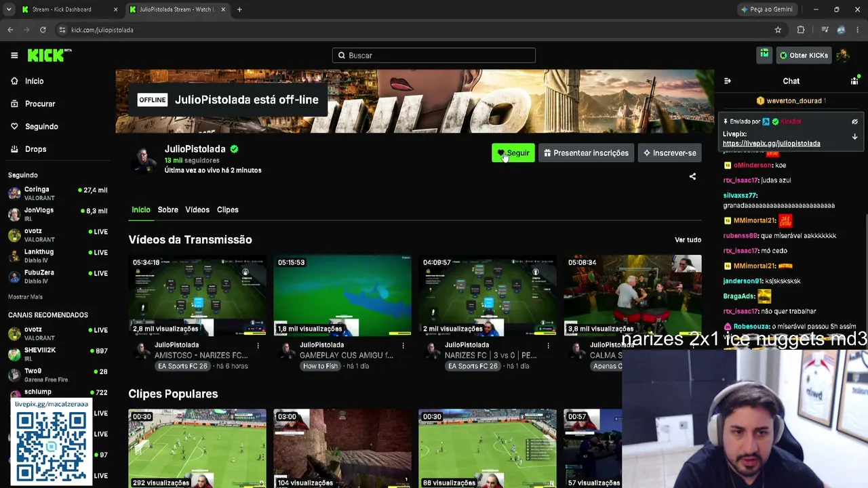
Task: Play the clip with 88 visualizações
Action: pyautogui.click(x=488, y=449)
